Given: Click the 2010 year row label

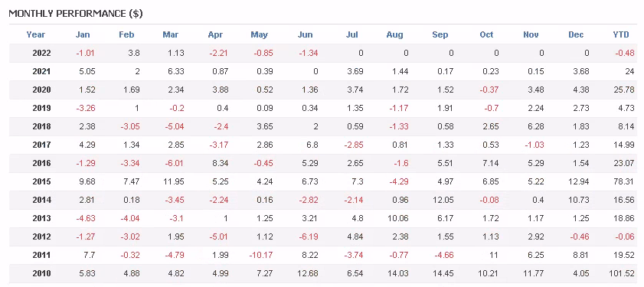Looking at the screenshot, I should pos(41,273).
